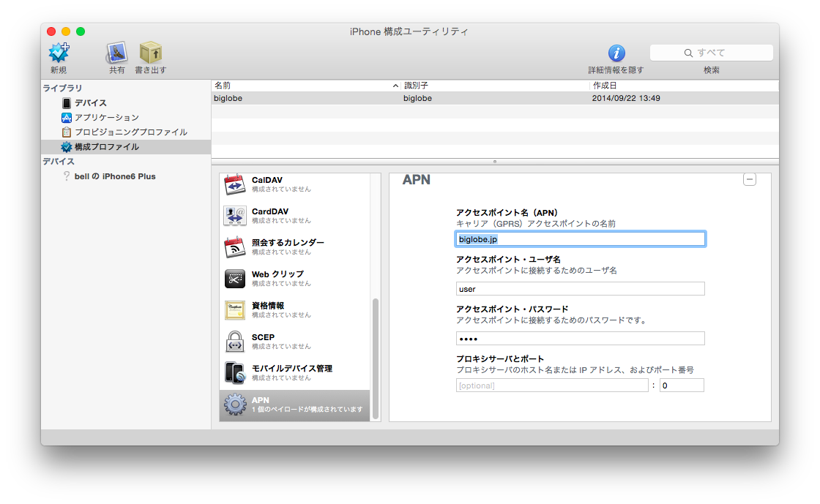Select the プロビジョニングプロファイル sidebar label
Image resolution: width=820 pixels, height=504 pixels.
131,132
